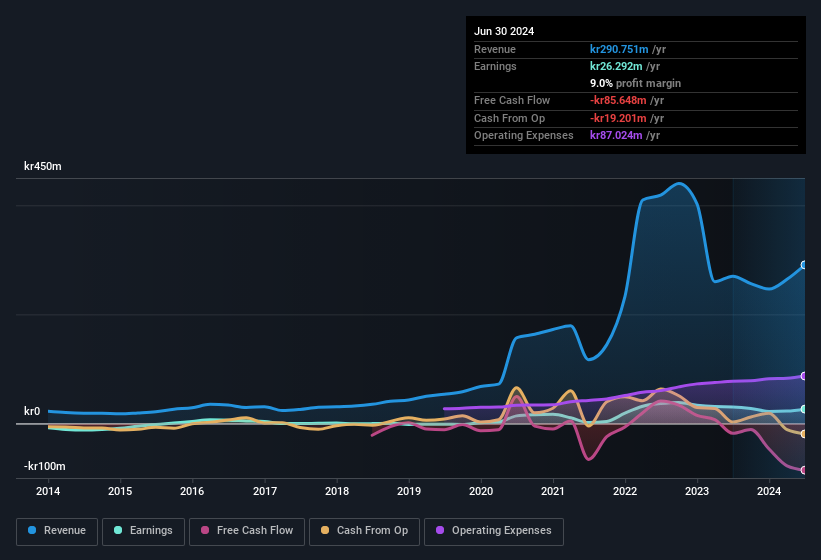
Task: Click the Earnings label in tooltip
Action: [x=495, y=66]
